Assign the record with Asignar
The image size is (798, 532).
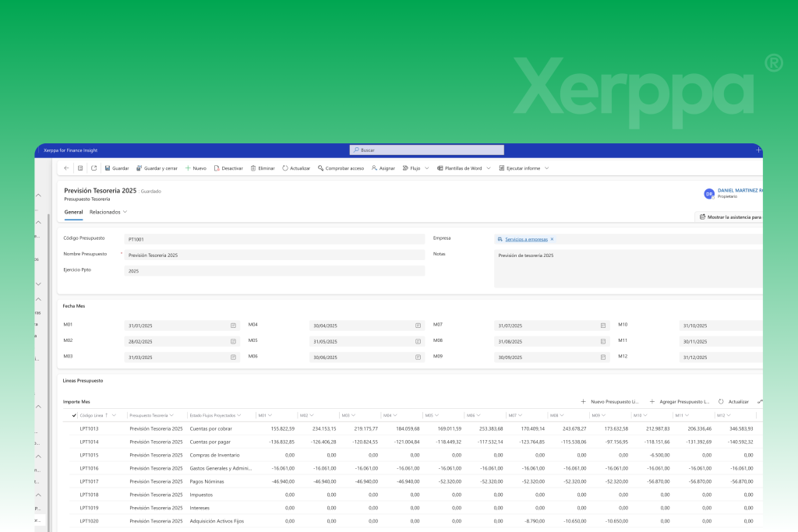click(x=383, y=168)
